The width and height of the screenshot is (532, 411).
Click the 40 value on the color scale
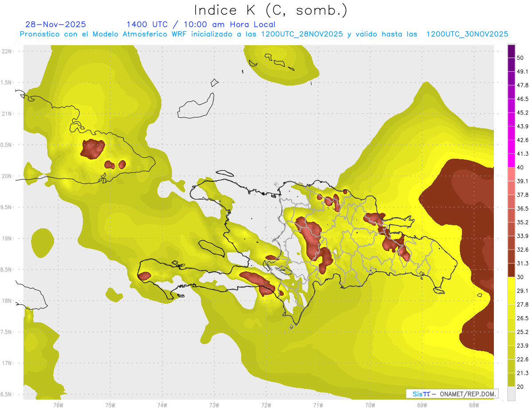tap(520, 167)
